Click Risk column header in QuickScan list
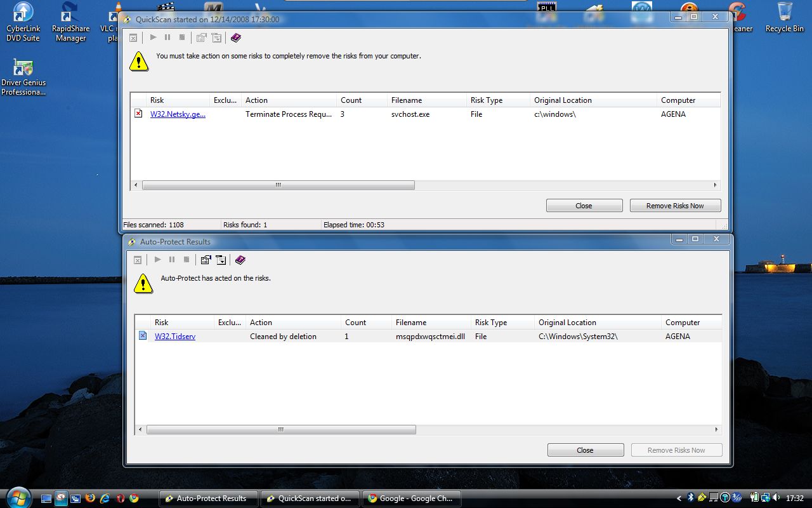This screenshot has height=508, width=812. coord(178,100)
